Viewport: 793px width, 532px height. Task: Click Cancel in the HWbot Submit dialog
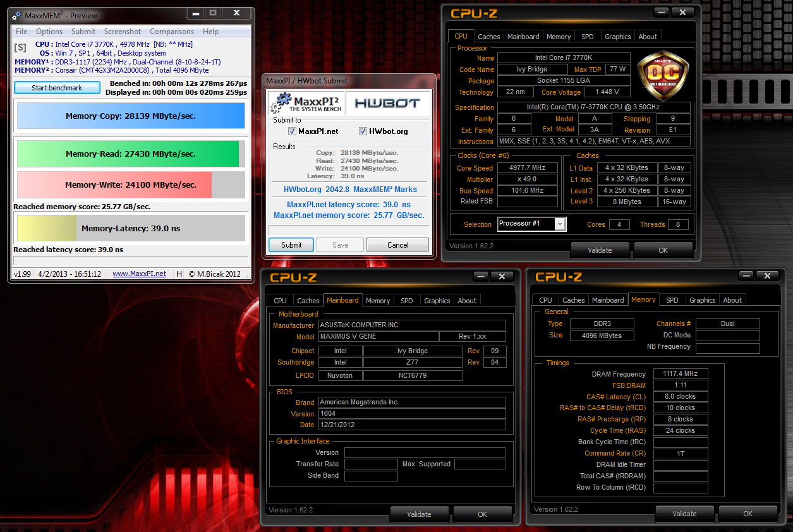tap(398, 245)
